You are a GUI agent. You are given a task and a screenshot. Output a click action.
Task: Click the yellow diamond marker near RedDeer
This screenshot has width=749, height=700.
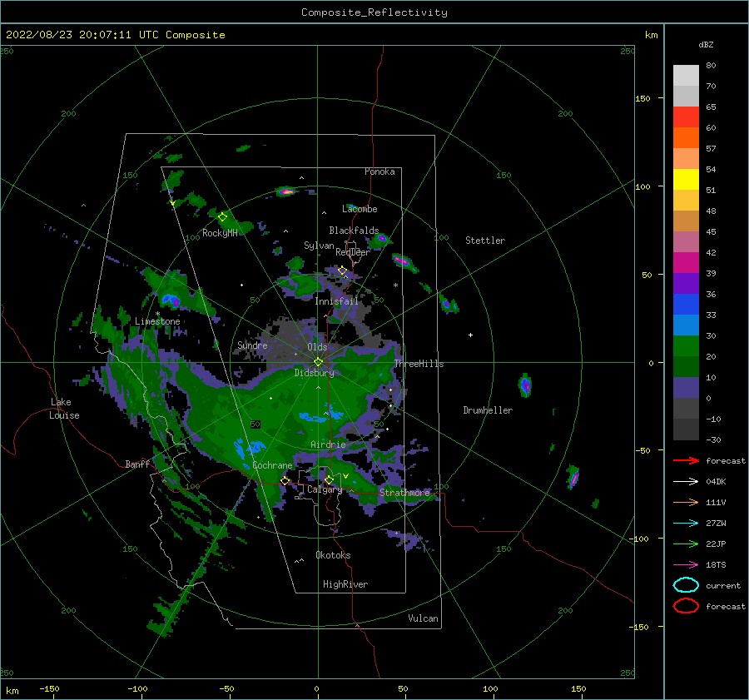pos(342,271)
